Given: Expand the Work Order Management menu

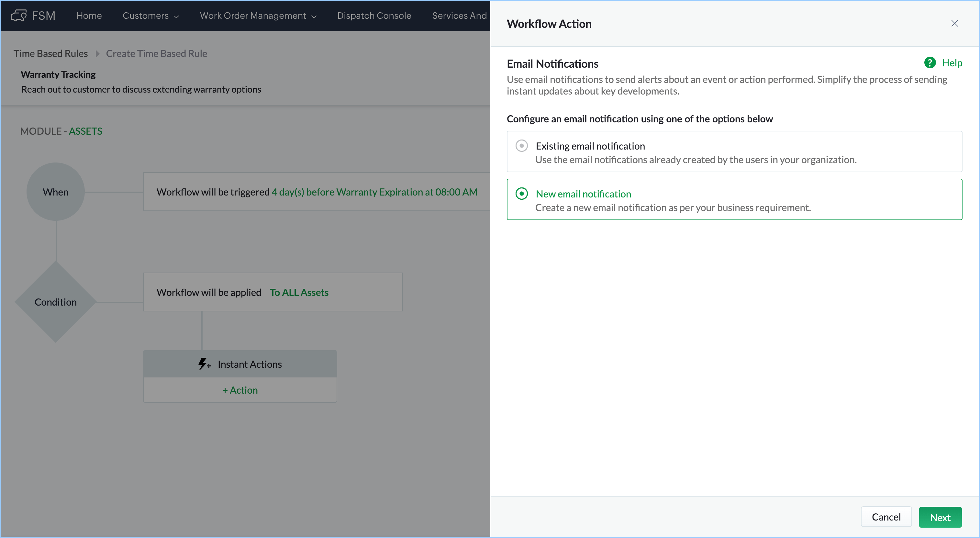Looking at the screenshot, I should tap(258, 16).
